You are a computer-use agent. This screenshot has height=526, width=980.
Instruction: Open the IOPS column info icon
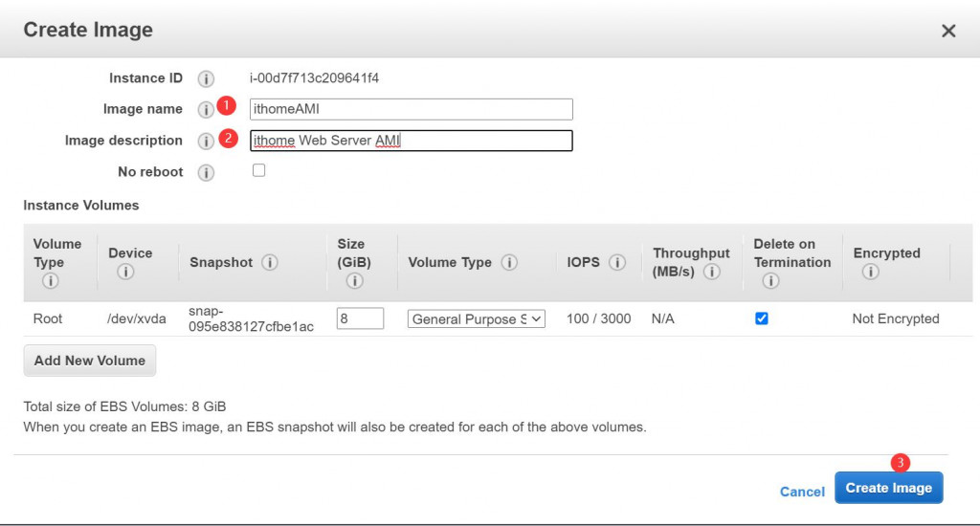click(x=617, y=262)
